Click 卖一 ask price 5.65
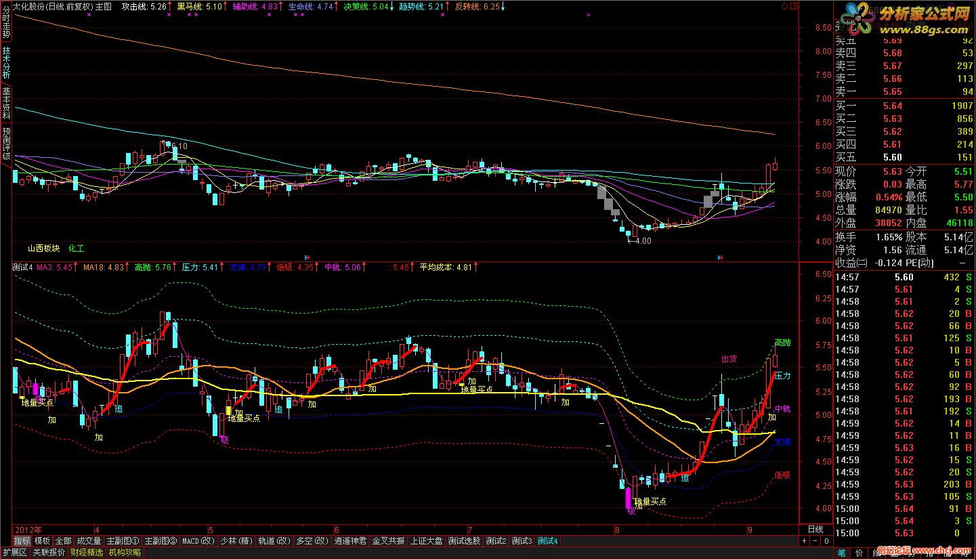Viewport: 976px width, 560px height. coord(892,92)
